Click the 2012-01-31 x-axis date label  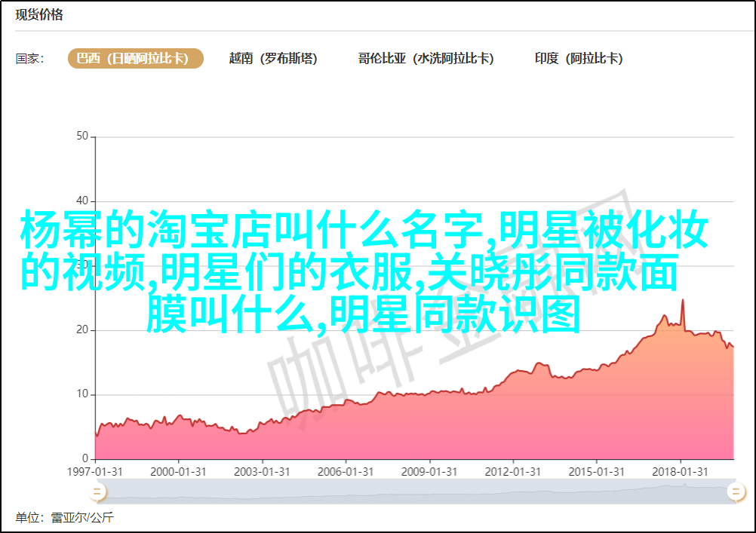click(514, 472)
